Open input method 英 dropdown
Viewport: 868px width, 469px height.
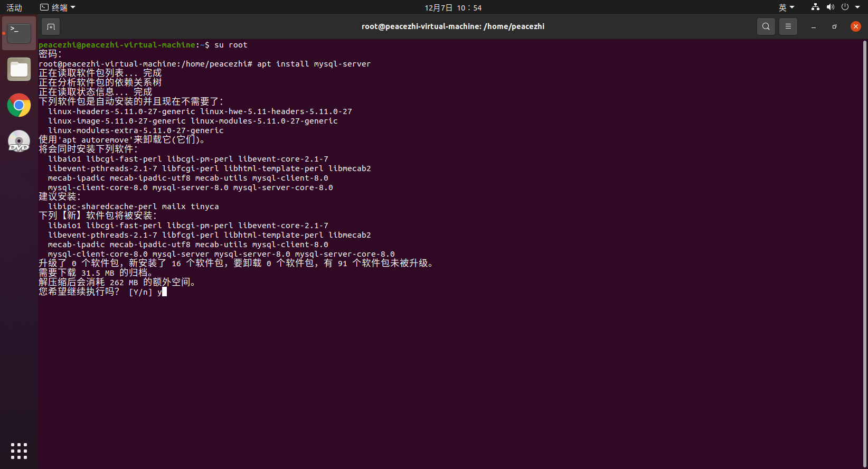coord(786,7)
